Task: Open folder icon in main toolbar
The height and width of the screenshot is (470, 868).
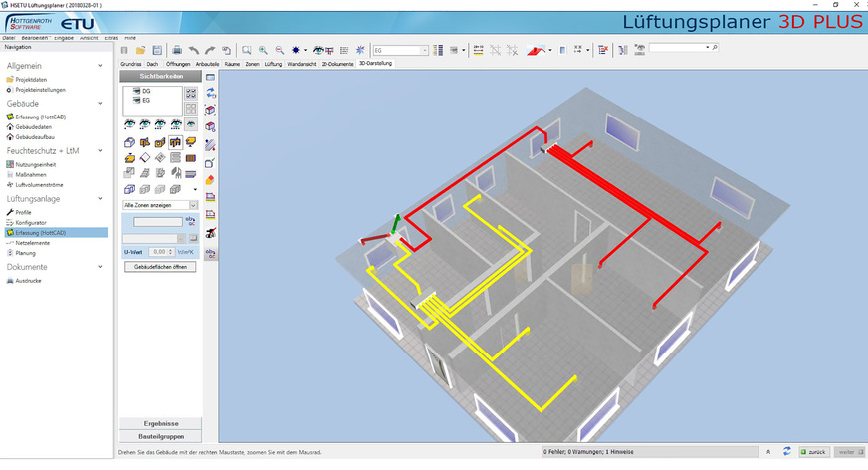Action: point(141,49)
